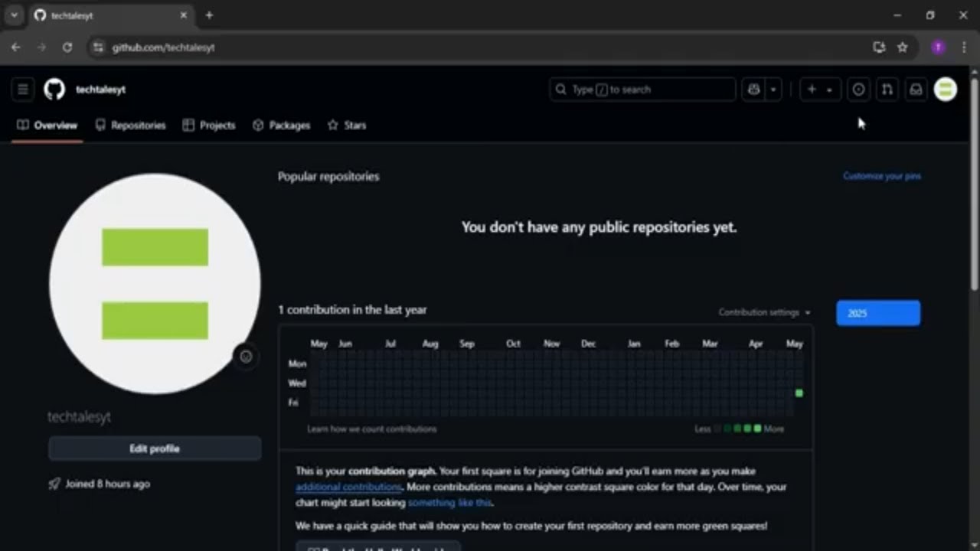Open 'Learn how we count contributions' link
The height and width of the screenshot is (551, 980).
372,429
